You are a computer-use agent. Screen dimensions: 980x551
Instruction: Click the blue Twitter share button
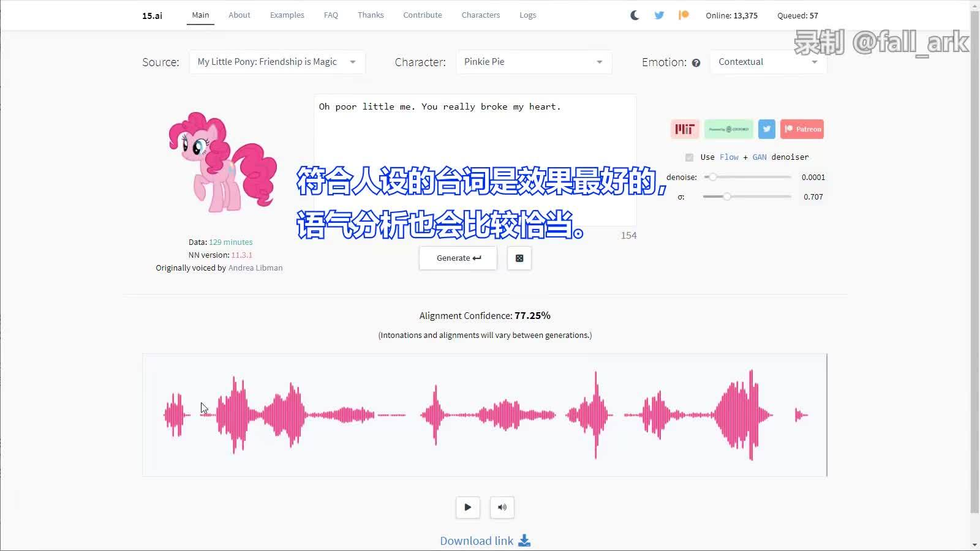click(x=767, y=129)
